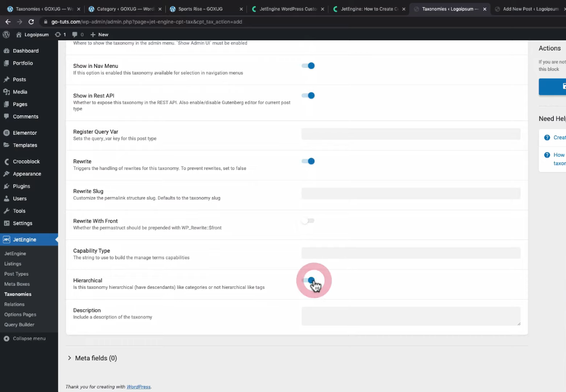Viewport: 566px width, 392px height.
Task: Open Post Types submenu item
Action: tap(16, 274)
